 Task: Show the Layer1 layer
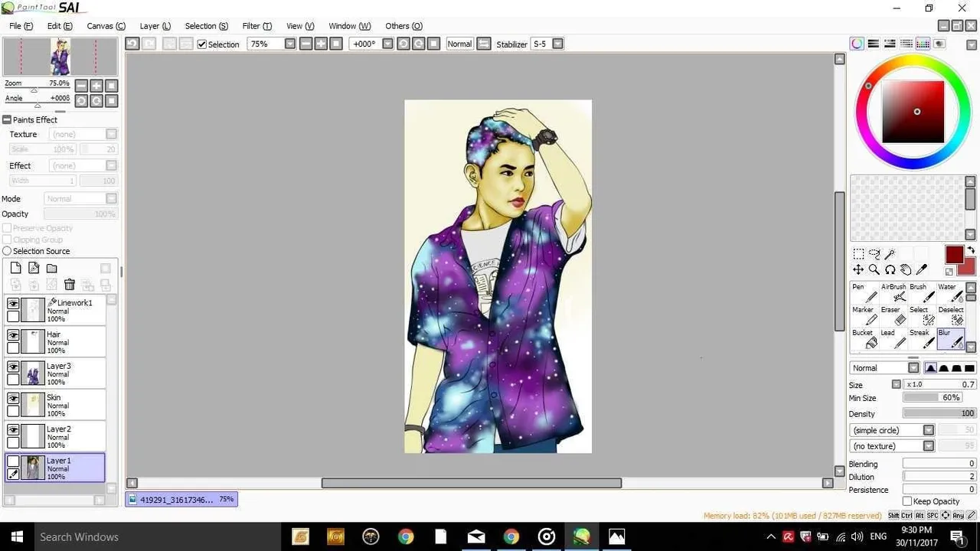point(13,461)
